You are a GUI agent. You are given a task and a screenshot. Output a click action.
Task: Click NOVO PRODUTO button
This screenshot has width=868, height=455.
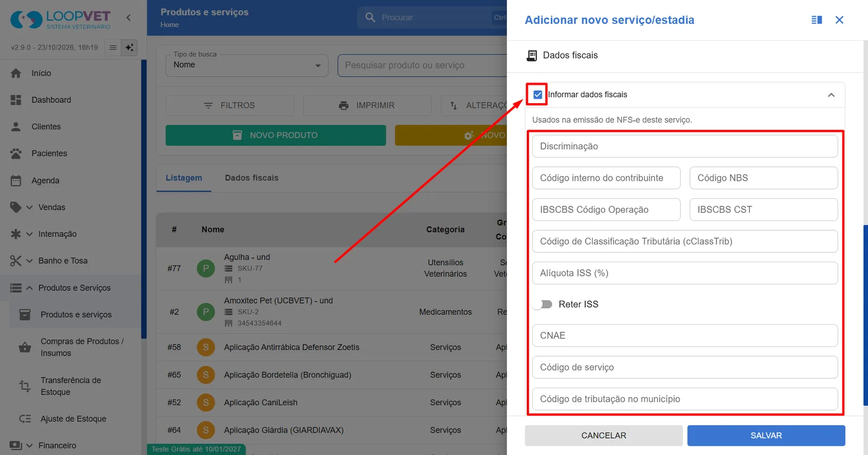coord(276,135)
